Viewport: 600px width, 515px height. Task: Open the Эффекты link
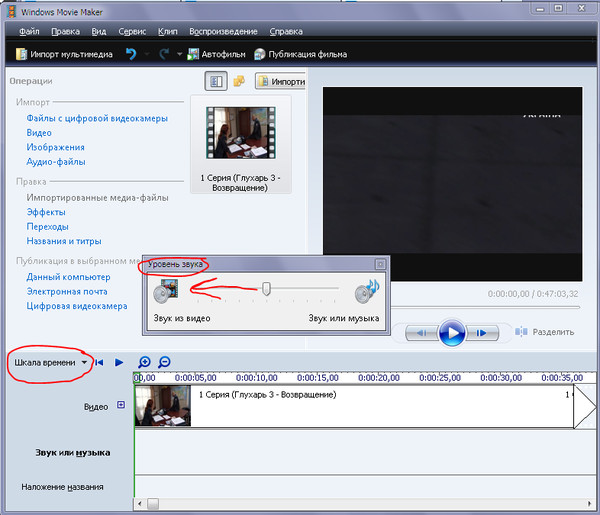tap(46, 212)
